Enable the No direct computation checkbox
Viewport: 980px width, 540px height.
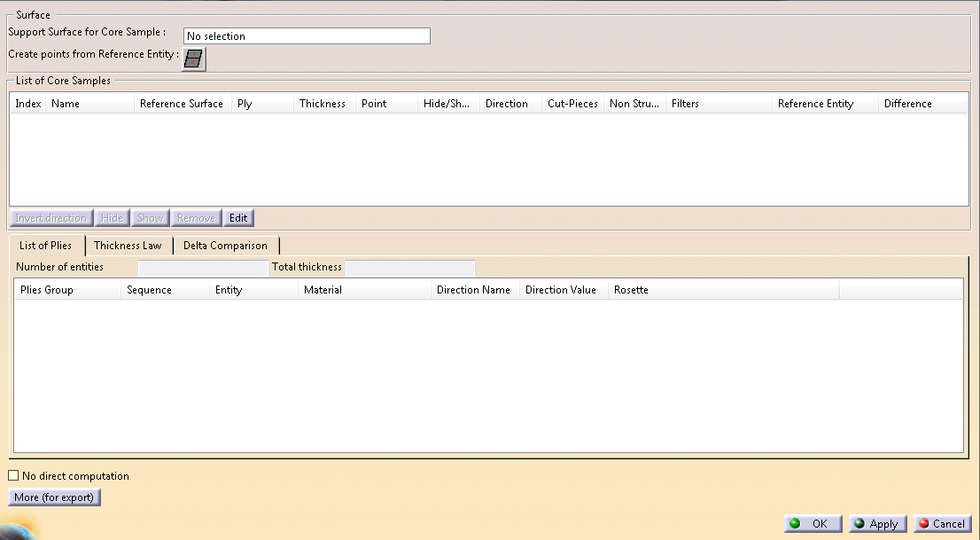pyautogui.click(x=13, y=476)
